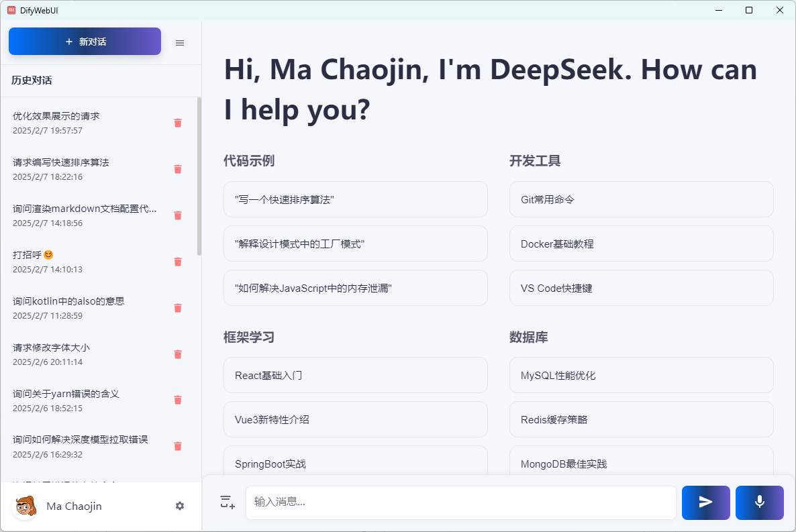
Task: Collapse sidebar with the hamburger menu icon
Action: 180,43
